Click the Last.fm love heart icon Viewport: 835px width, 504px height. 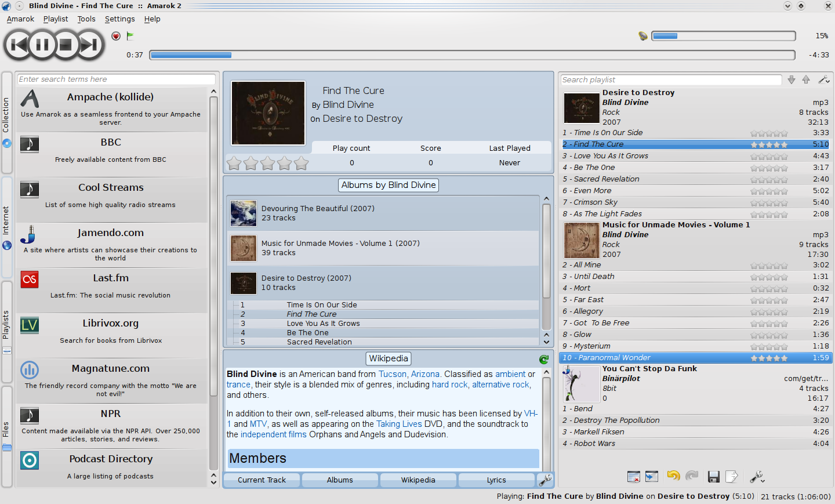click(x=116, y=36)
